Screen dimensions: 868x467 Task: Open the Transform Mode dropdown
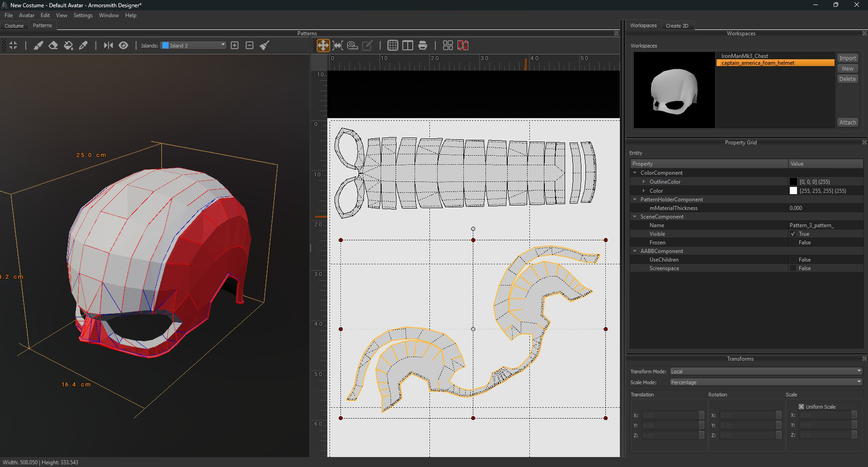[766, 372]
